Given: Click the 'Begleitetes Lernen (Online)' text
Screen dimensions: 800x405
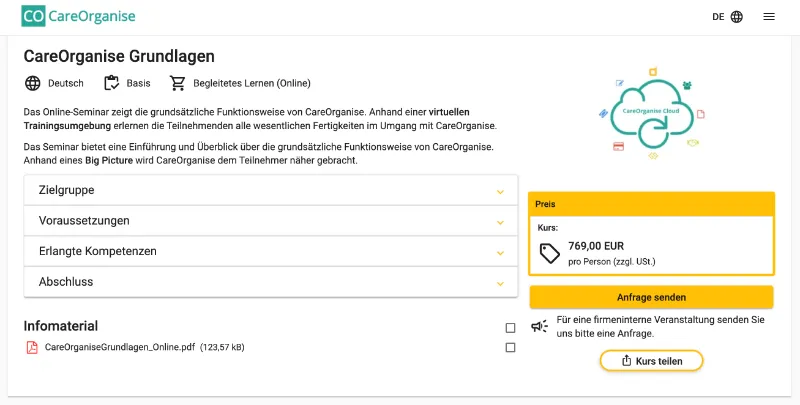Looking at the screenshot, I should pos(252,83).
